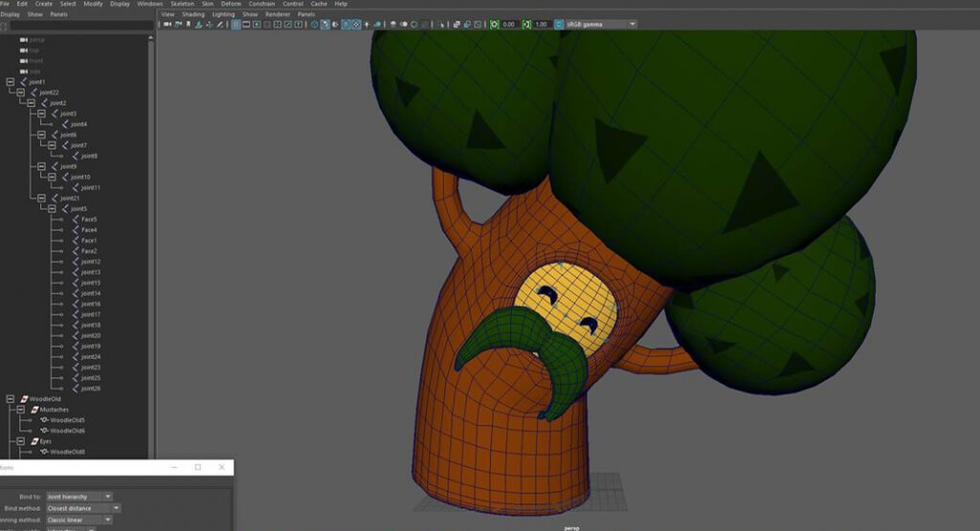Select WoodleOld6 mesh in the outliner
This screenshot has width=980, height=531.
pyautogui.click(x=68, y=431)
